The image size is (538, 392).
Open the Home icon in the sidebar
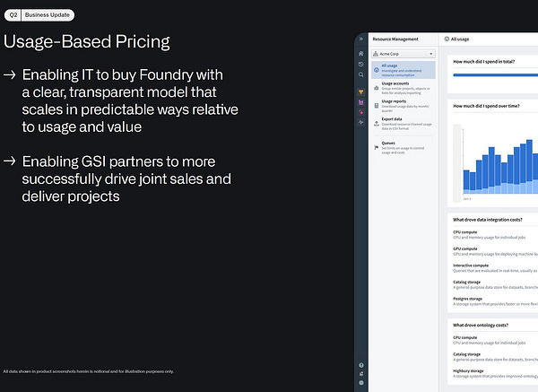(361, 54)
